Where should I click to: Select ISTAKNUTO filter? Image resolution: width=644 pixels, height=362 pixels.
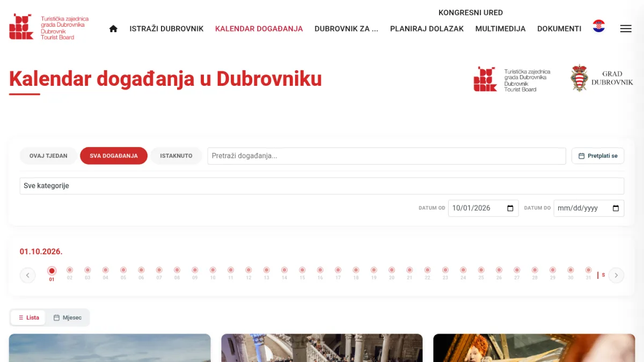point(176,156)
